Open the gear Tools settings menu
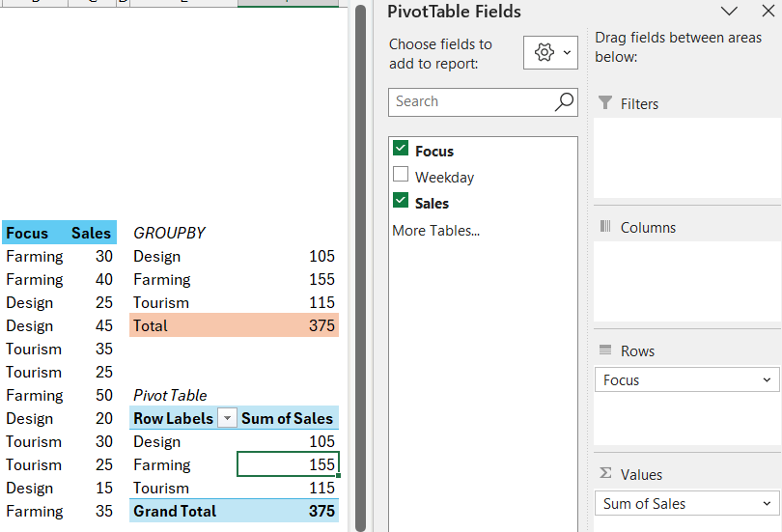 click(x=550, y=53)
